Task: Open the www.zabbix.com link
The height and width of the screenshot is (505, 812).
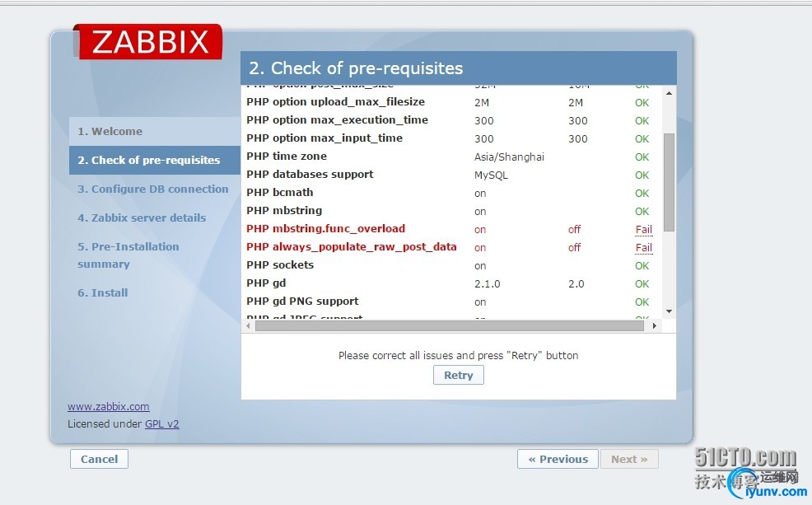Action: click(x=108, y=407)
